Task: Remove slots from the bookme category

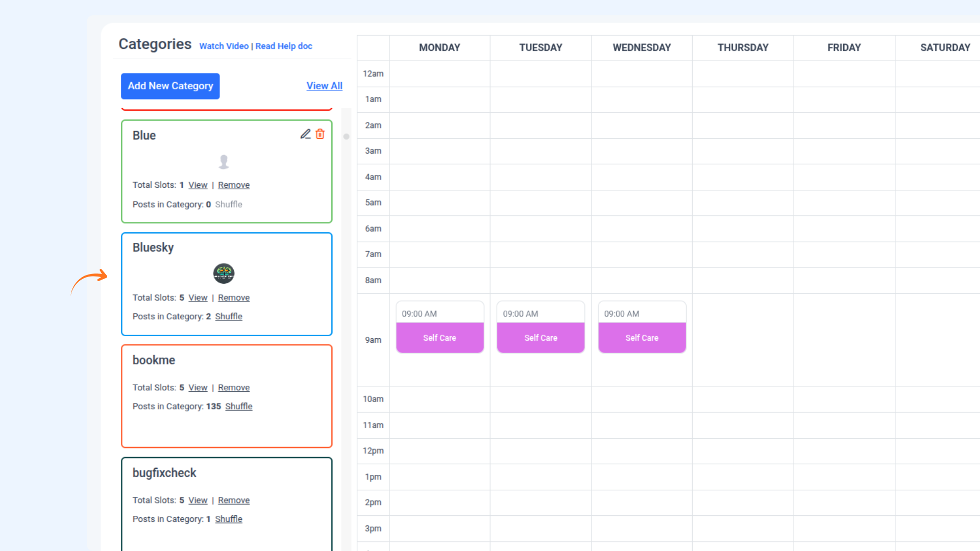Action: 234,388
